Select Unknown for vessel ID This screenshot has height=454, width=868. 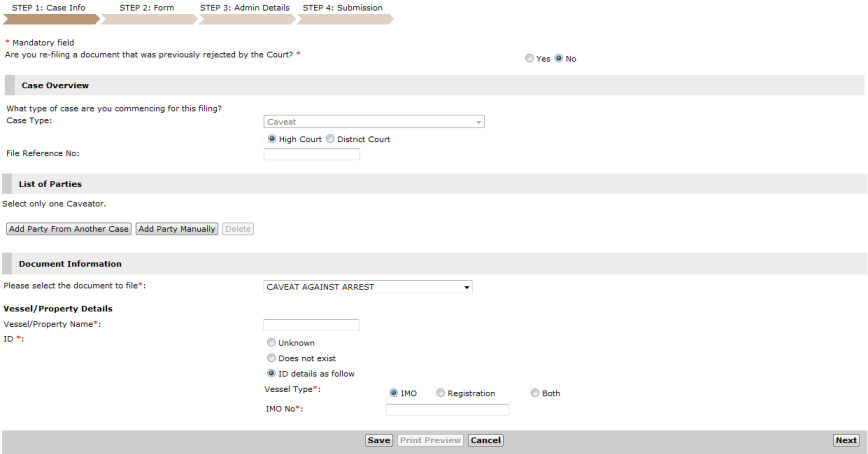tap(271, 343)
